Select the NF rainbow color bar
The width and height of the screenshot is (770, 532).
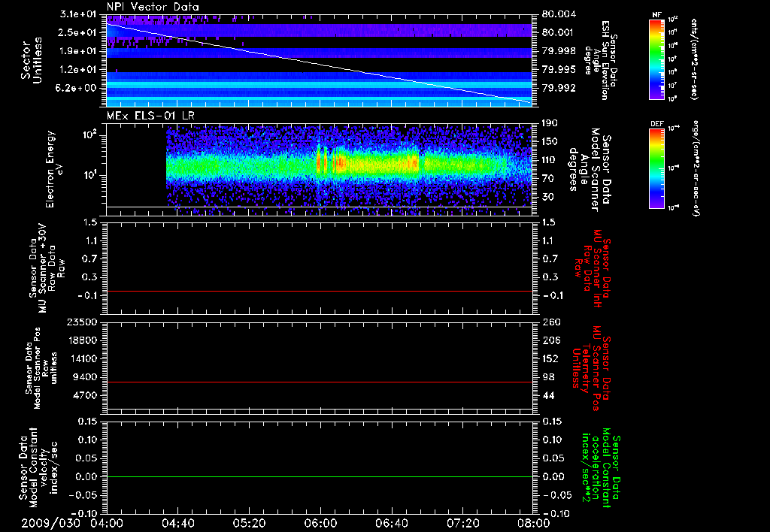coord(656,59)
